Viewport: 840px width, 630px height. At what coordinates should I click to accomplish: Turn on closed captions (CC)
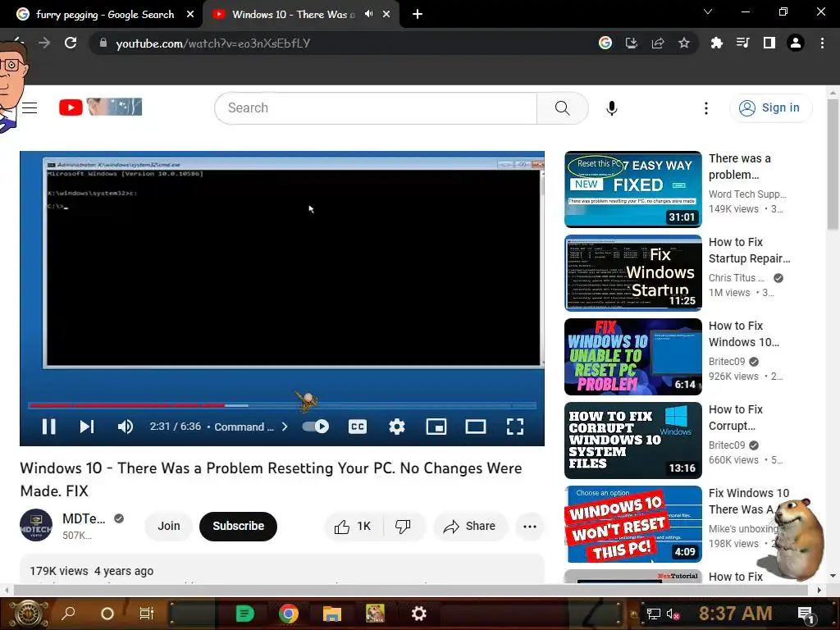pos(358,427)
